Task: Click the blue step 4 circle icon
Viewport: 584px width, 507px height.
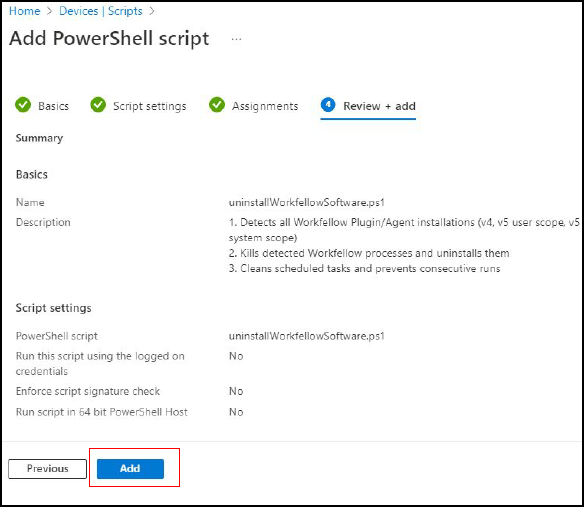Action: click(328, 105)
